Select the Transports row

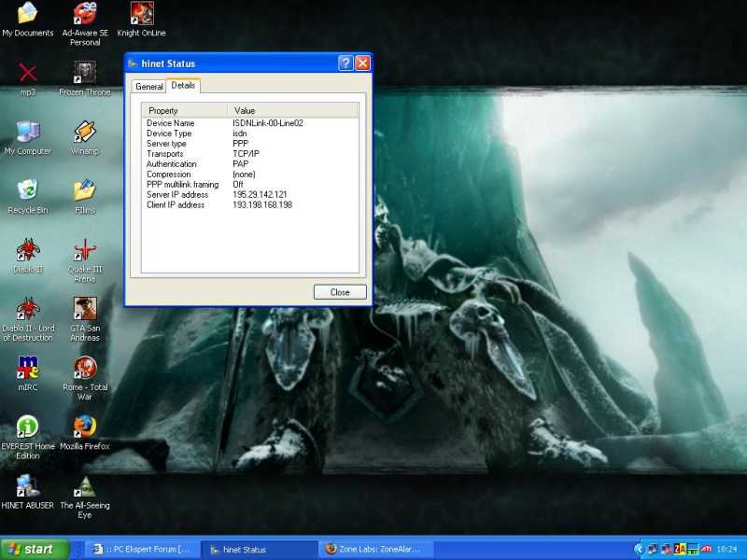tap(250, 154)
